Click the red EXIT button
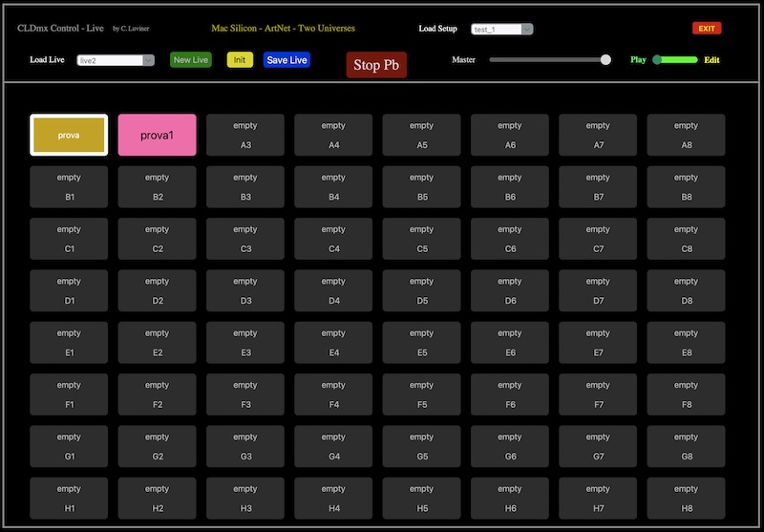764x532 pixels. pyautogui.click(x=707, y=29)
